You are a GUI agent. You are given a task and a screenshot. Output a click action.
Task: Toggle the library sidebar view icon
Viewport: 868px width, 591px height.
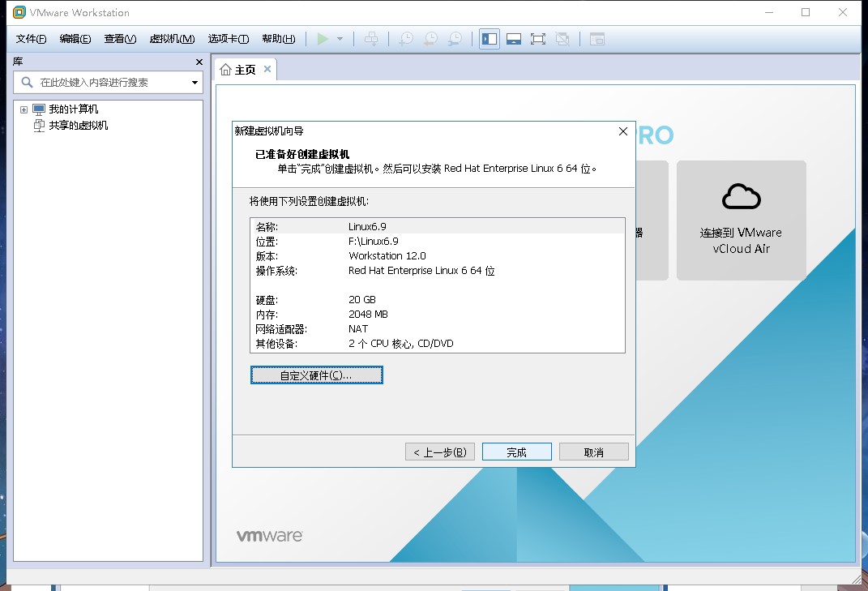490,39
